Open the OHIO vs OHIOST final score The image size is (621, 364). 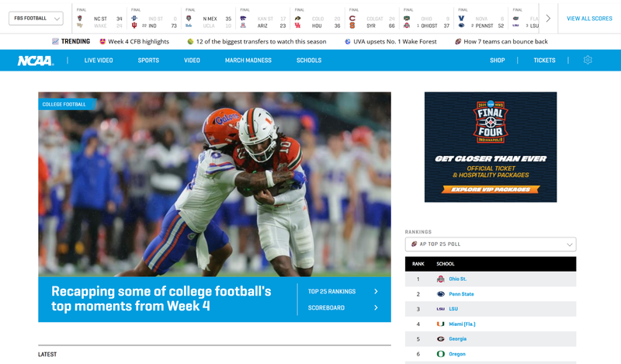coord(426,19)
